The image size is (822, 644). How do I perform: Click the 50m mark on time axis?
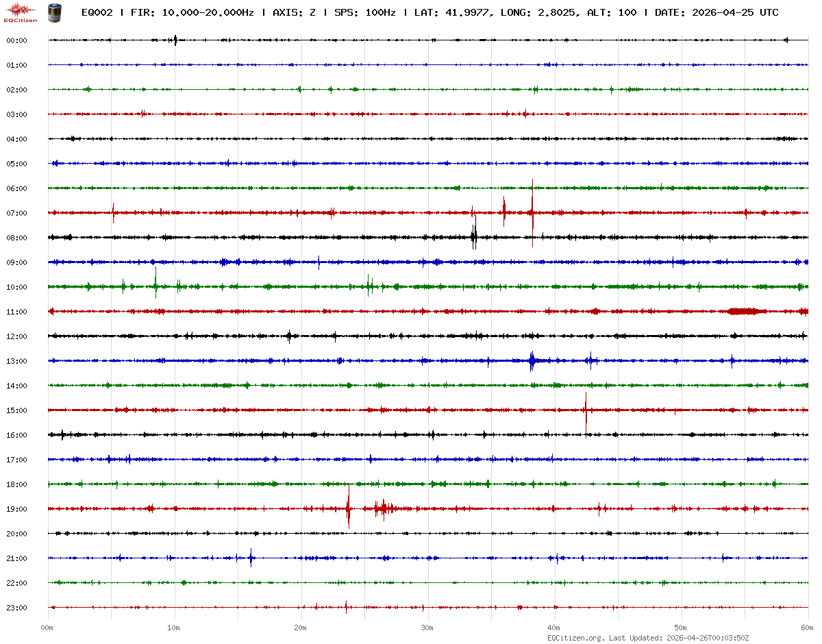pyautogui.click(x=681, y=628)
